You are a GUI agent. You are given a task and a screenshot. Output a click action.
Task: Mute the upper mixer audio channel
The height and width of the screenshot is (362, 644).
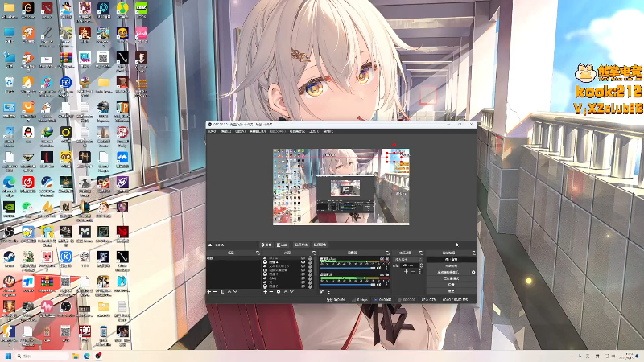[x=378, y=268]
